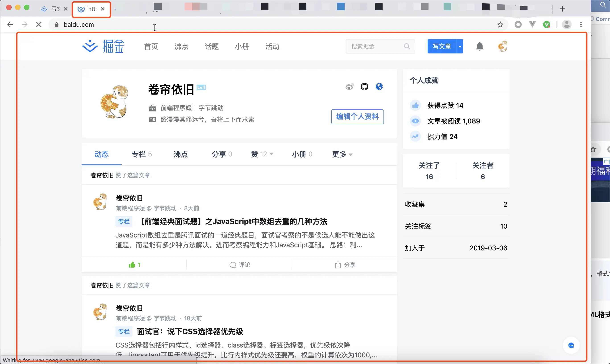Open the user avatar in header

[x=503, y=46]
